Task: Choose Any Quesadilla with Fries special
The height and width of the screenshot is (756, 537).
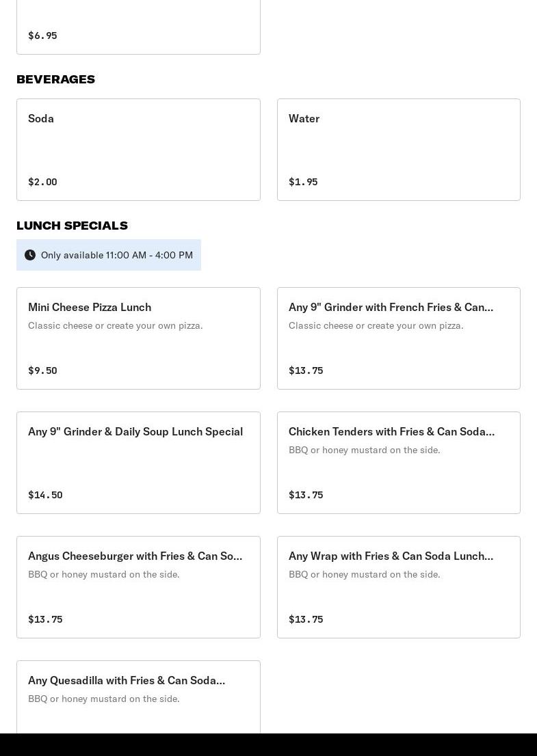Action: tap(138, 696)
